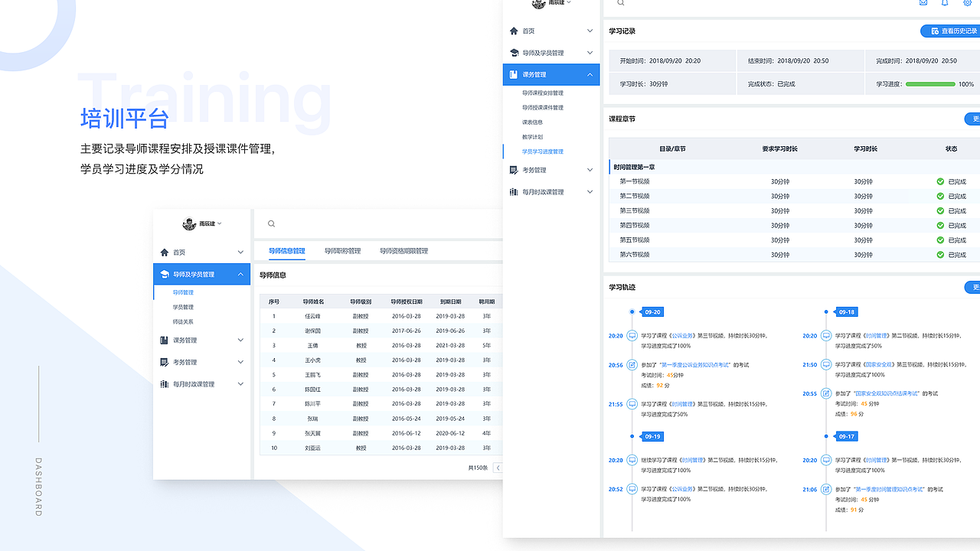Click icon beside 每月时政课管理 in left dashboard
Image resolution: width=980 pixels, height=551 pixels.
[x=164, y=384]
